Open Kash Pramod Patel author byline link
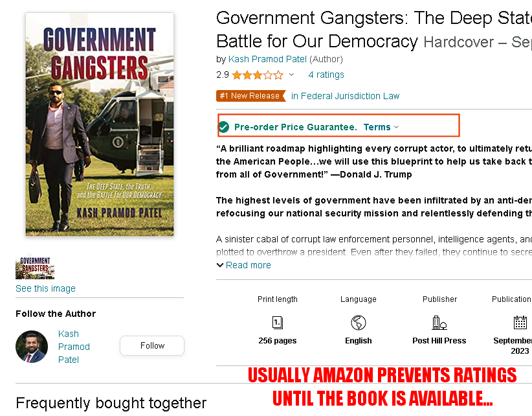This screenshot has height=416, width=532. (267, 59)
